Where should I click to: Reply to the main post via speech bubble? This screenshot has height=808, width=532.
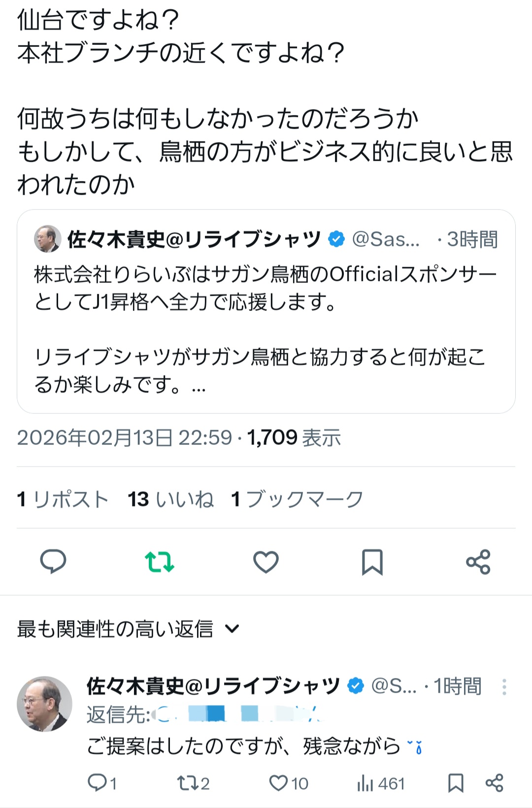coord(53,562)
